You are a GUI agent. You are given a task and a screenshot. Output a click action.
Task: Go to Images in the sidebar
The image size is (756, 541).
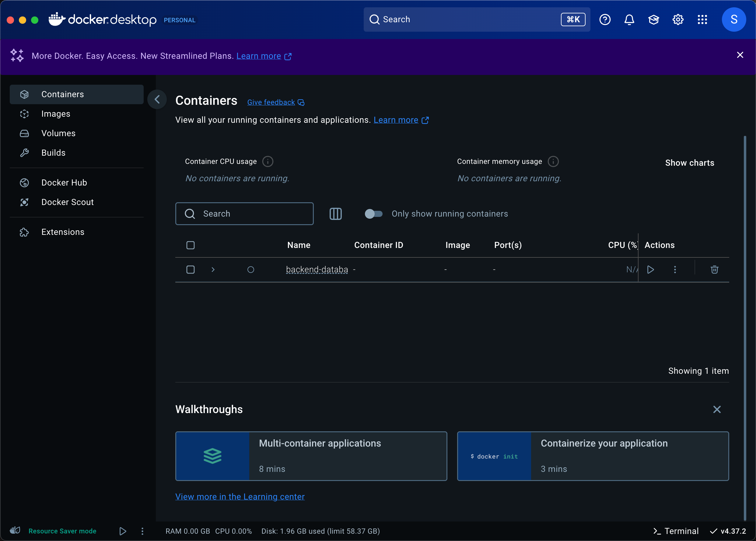coord(76,114)
